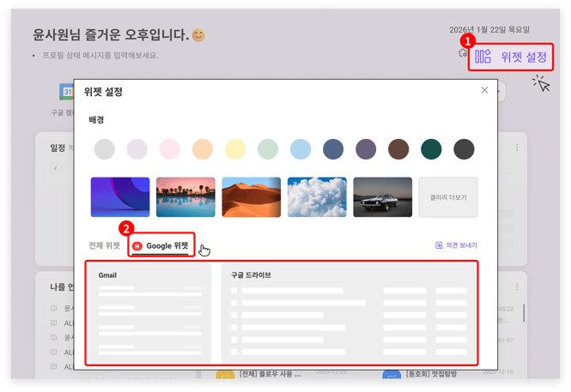Choose the vintage car background image

pos(382,197)
